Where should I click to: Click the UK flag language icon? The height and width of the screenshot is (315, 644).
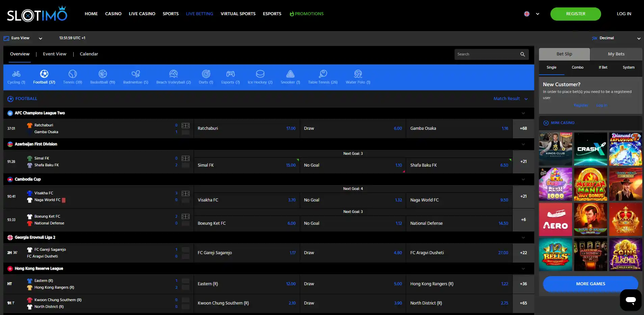(x=527, y=14)
